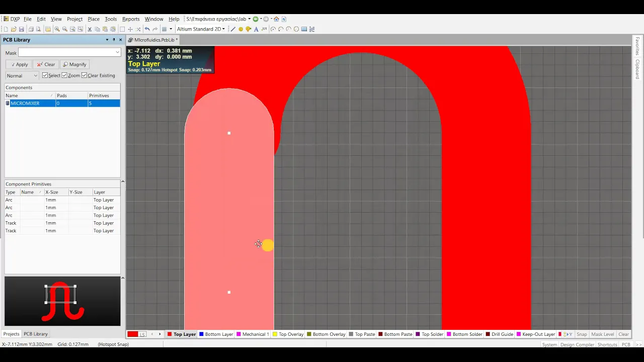Click the green navigate back arrow
This screenshot has width=644, height=362.
click(x=256, y=19)
